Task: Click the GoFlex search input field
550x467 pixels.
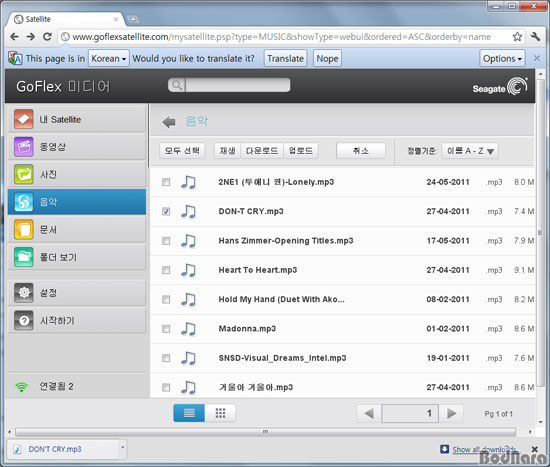Action: pyautogui.click(x=237, y=85)
